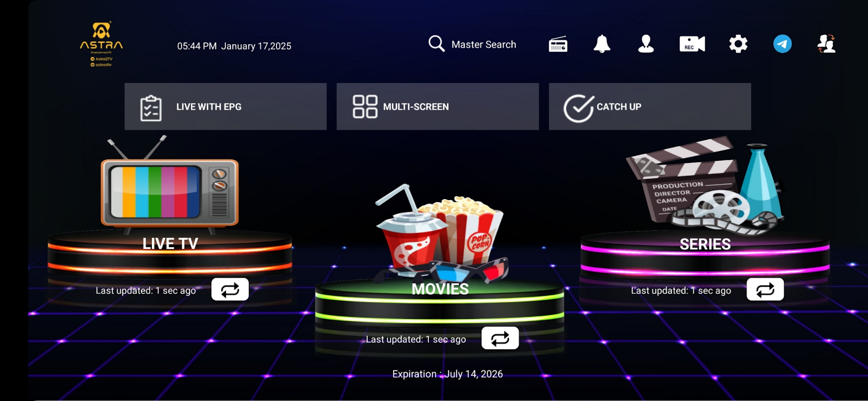
Task: Open the user profile icon
Action: (646, 44)
